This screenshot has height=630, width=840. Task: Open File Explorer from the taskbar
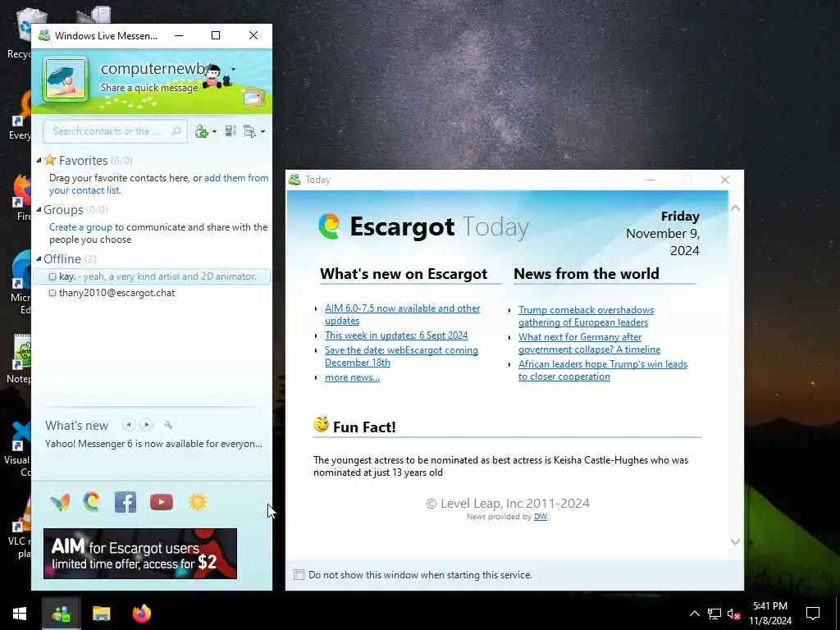click(x=101, y=614)
